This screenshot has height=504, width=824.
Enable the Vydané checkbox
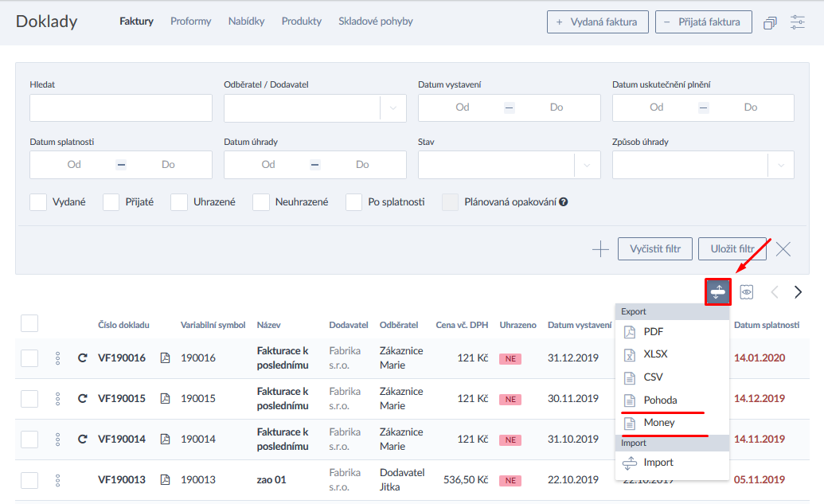tap(38, 202)
